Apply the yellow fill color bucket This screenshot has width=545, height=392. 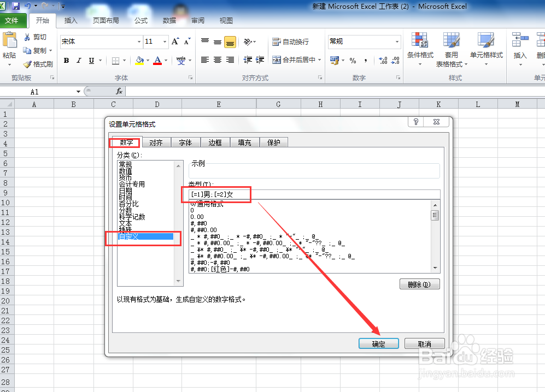(140, 61)
